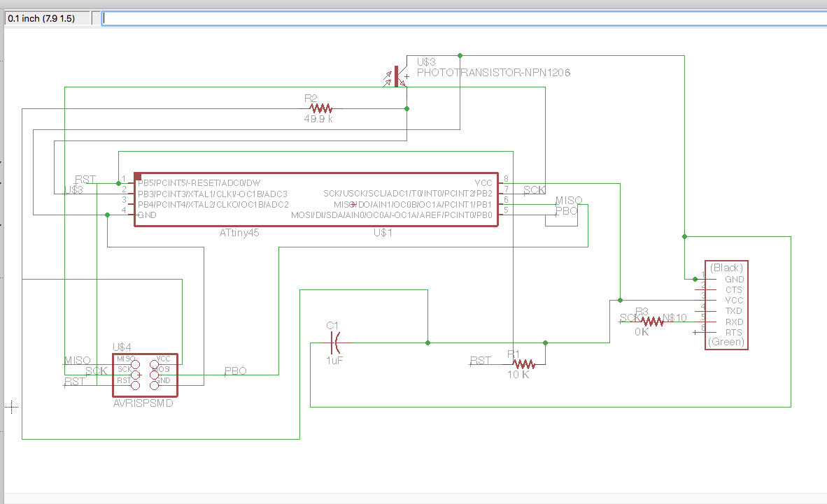
Task: Click the SCK/USCK/SCL PB2 pin text
Action: pos(408,194)
